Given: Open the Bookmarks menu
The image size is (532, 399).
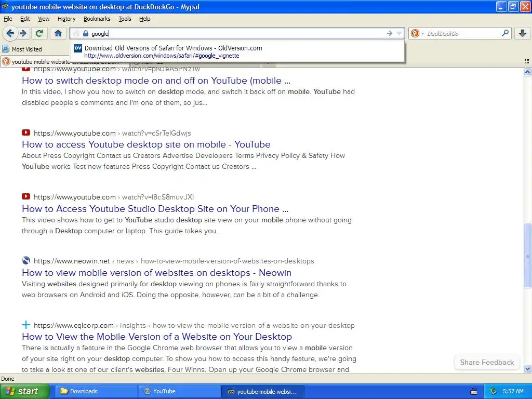Looking at the screenshot, I should point(97,19).
